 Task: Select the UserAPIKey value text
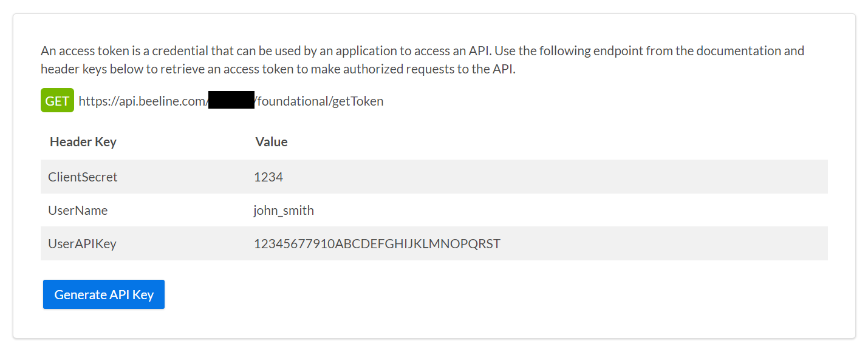click(x=377, y=243)
